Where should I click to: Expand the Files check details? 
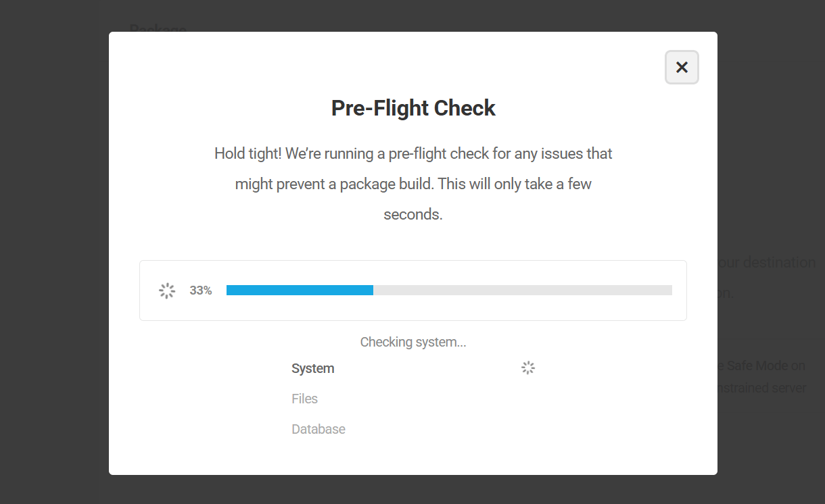[x=304, y=399]
